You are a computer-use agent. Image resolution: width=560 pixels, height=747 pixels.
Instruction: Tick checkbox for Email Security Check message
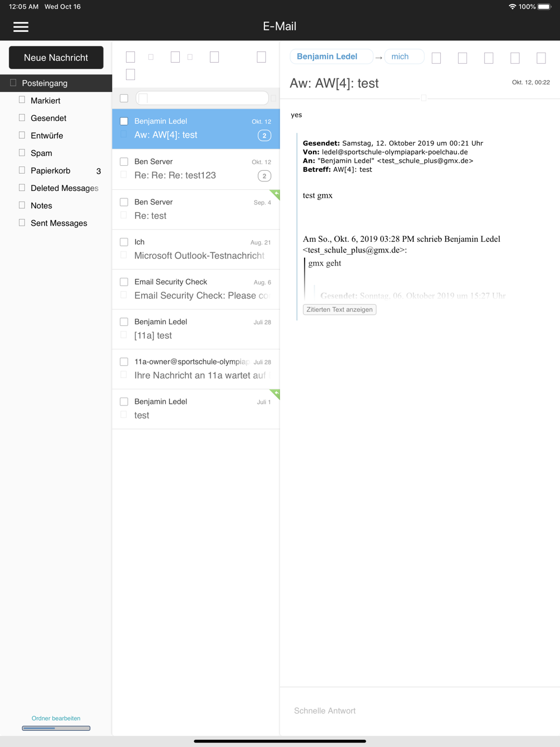tap(124, 282)
